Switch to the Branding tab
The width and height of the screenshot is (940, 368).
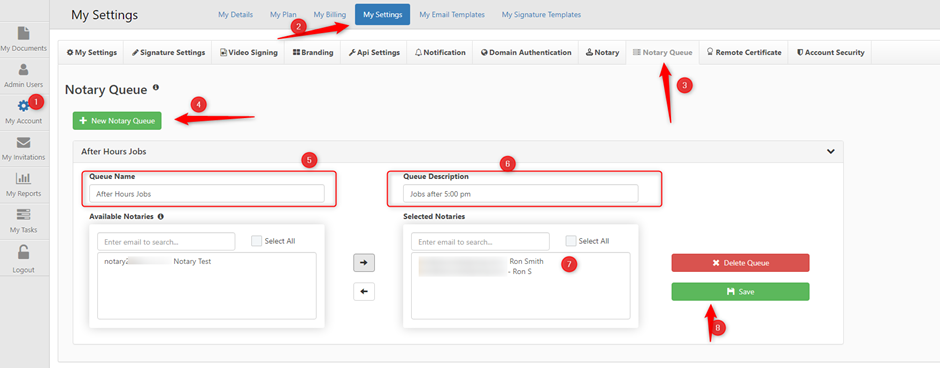pos(313,53)
